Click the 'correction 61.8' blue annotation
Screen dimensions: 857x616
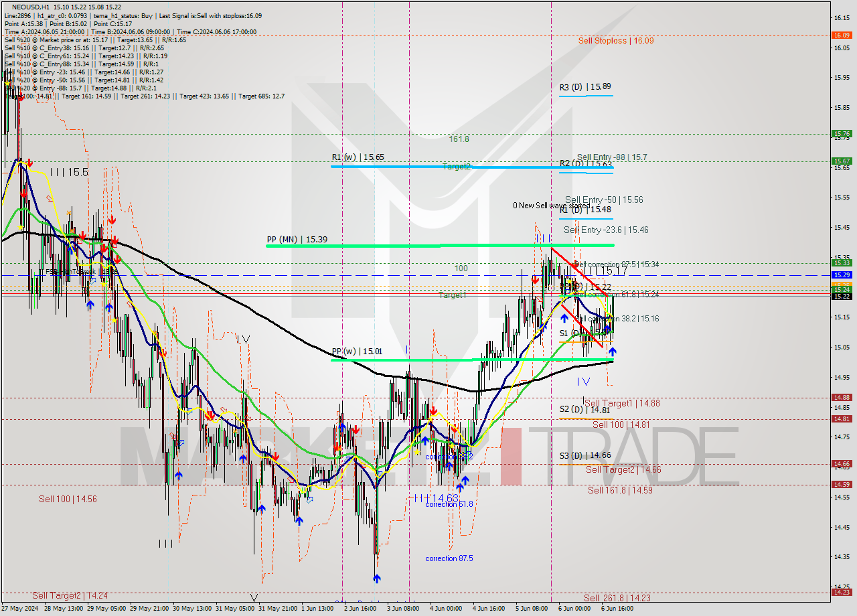point(449,504)
